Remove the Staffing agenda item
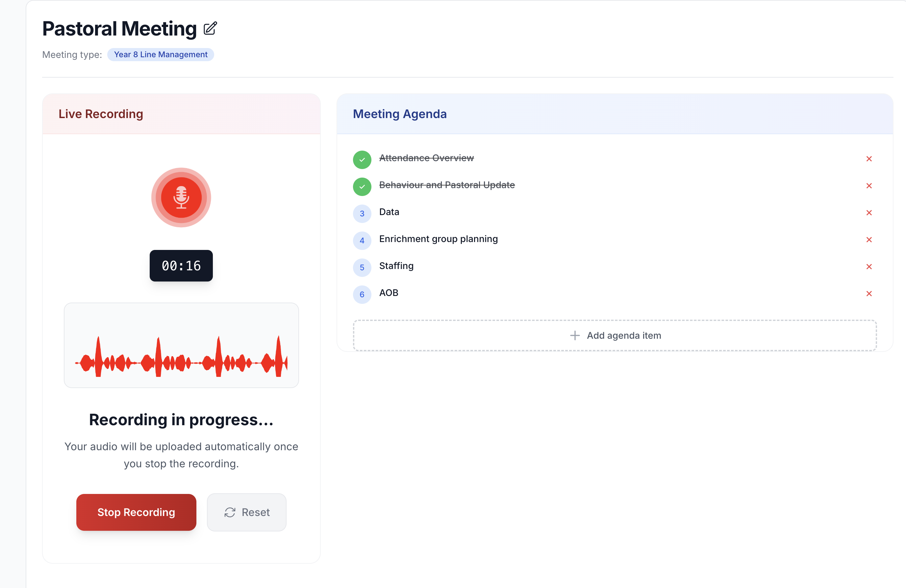This screenshot has height=588, width=906. [869, 267]
